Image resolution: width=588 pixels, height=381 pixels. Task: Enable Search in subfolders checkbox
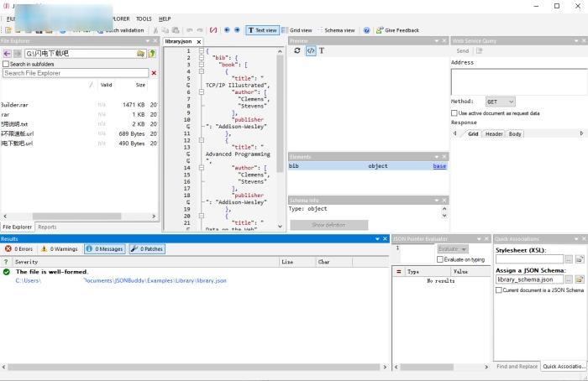6,64
